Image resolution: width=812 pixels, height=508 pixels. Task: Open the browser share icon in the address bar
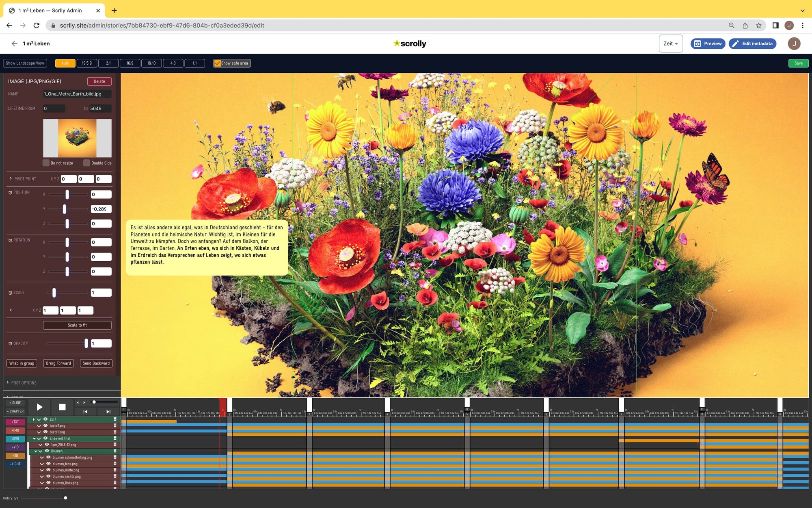(x=745, y=25)
